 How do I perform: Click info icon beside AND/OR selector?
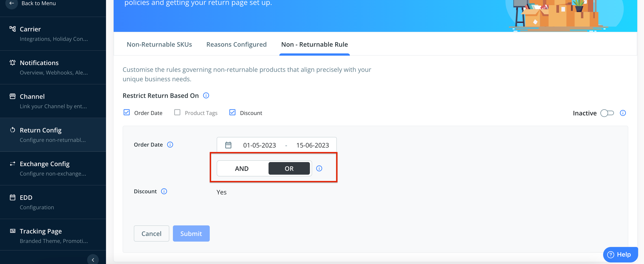click(x=319, y=169)
